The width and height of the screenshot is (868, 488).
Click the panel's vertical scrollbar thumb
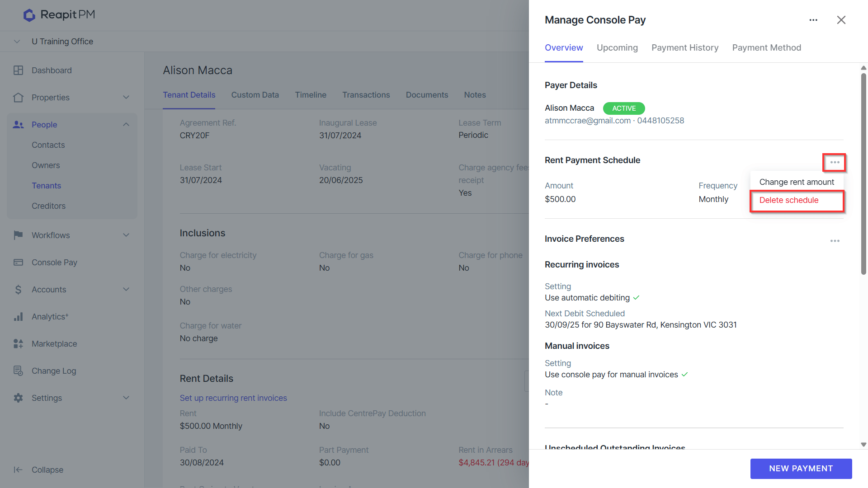[863, 174]
